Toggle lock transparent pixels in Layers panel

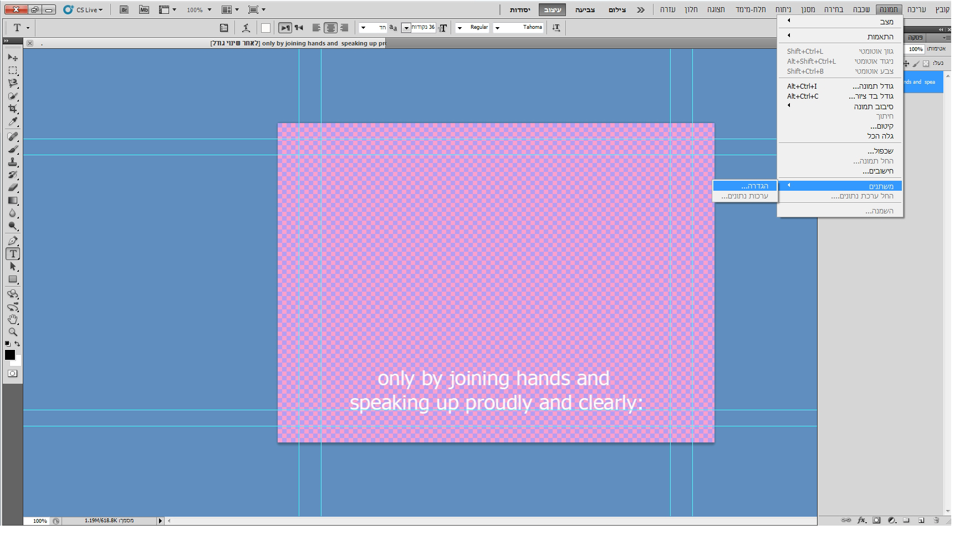click(x=926, y=64)
